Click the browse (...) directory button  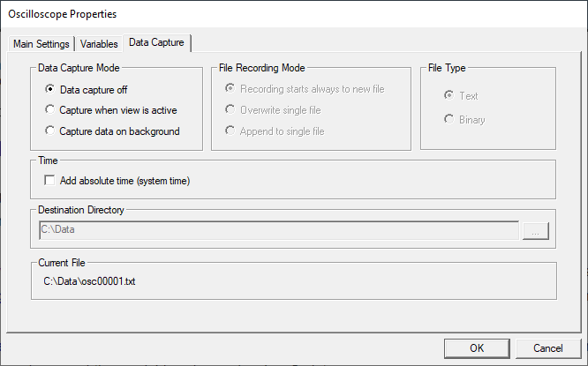pyautogui.click(x=536, y=231)
